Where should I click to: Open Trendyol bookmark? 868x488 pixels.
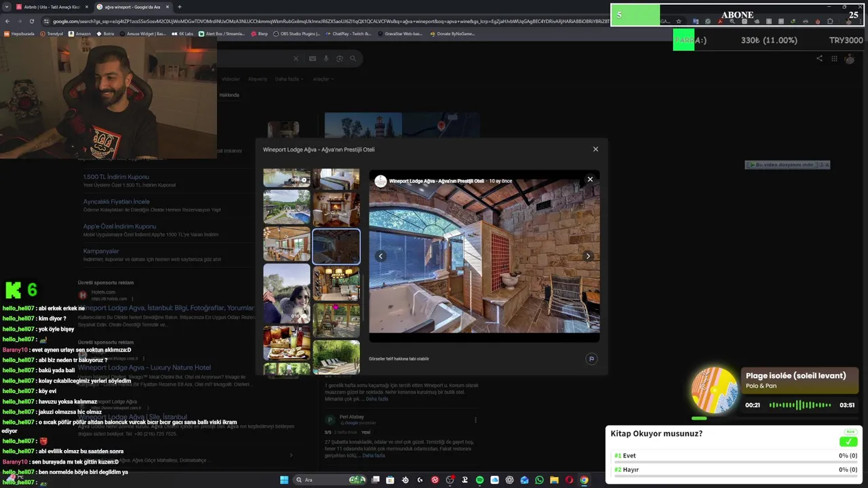pyautogui.click(x=52, y=33)
